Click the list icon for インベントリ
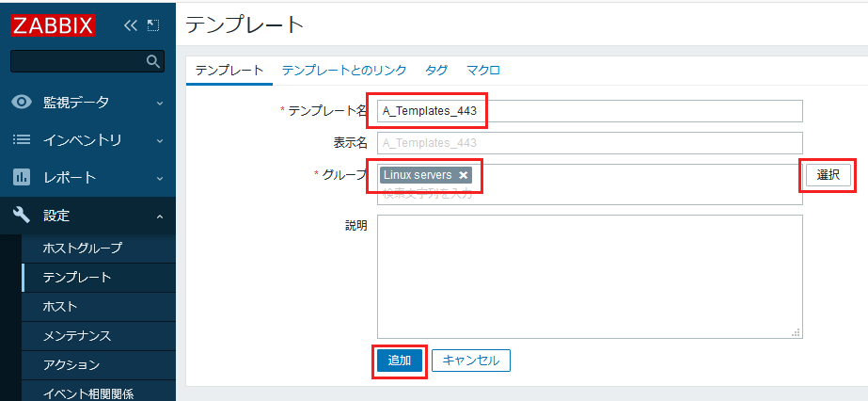This screenshot has height=401, width=868. pyautogui.click(x=22, y=139)
